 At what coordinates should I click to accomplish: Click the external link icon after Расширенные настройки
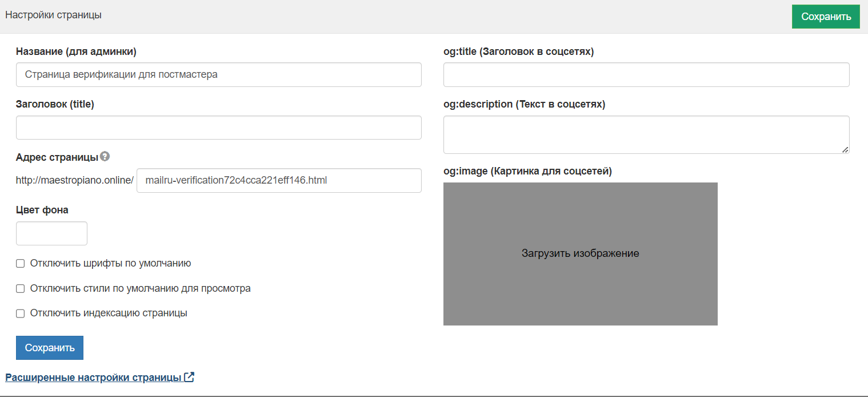tap(189, 378)
